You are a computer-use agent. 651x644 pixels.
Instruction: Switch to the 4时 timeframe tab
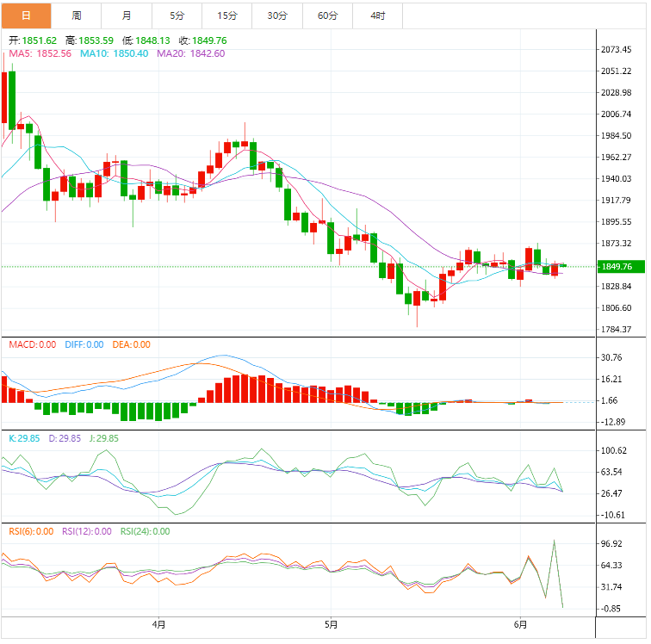378,15
